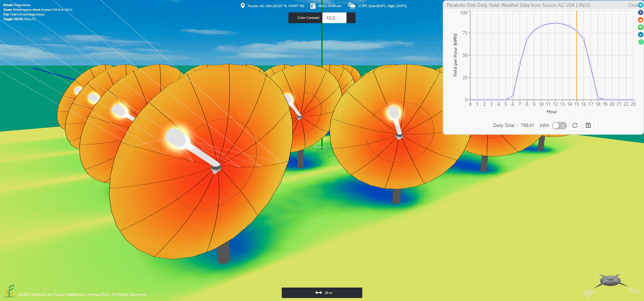Click the compass in the corner
This screenshot has height=301, width=644.
(610, 282)
